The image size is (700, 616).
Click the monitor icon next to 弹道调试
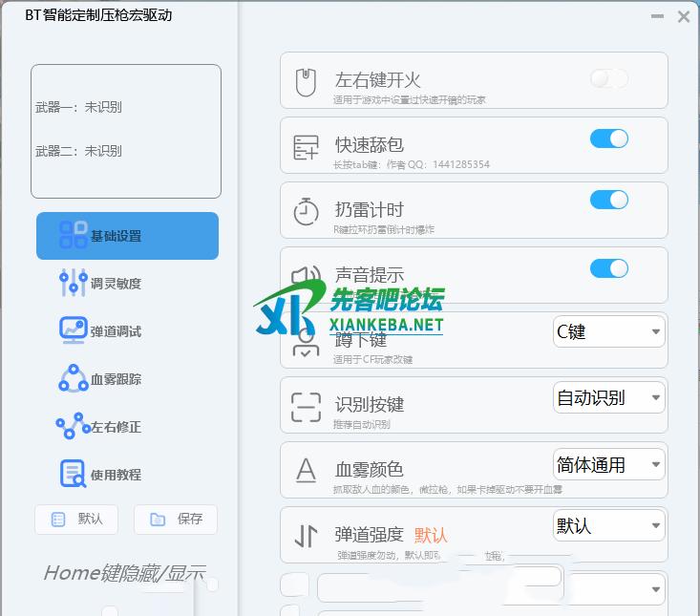click(74, 330)
